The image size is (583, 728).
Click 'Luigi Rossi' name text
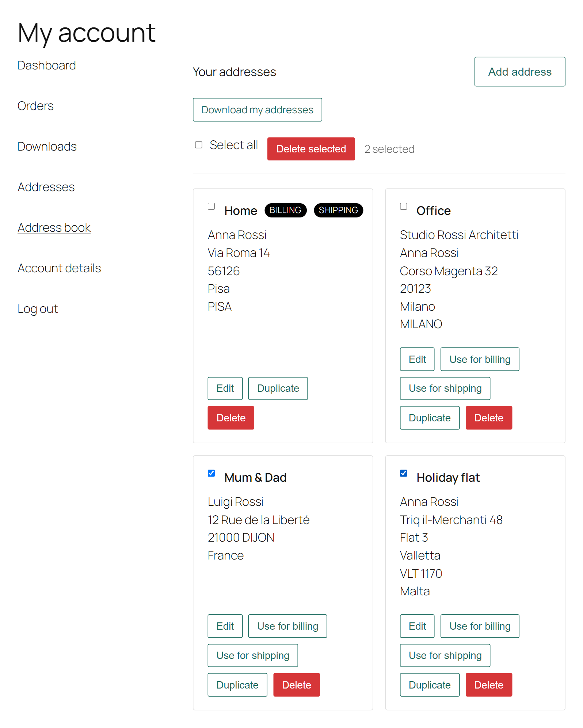click(236, 502)
